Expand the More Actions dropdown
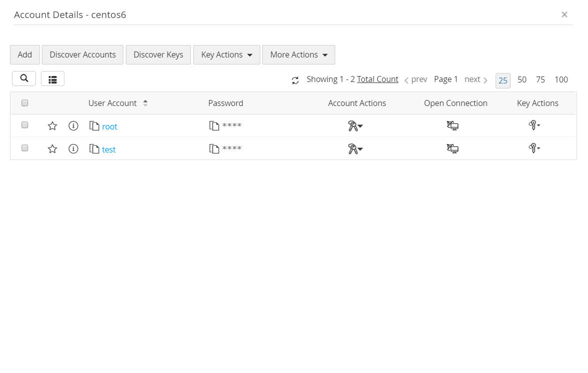This screenshot has height=373, width=588. click(x=299, y=55)
